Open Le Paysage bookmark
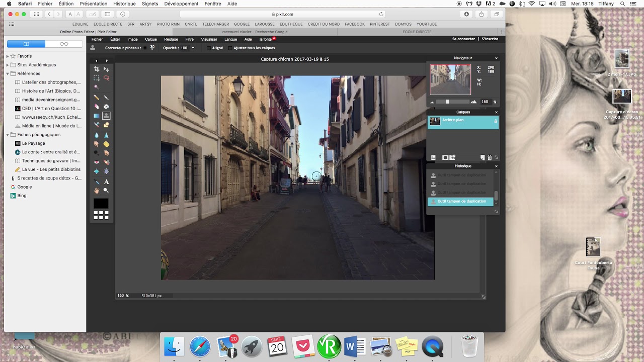 [x=34, y=143]
